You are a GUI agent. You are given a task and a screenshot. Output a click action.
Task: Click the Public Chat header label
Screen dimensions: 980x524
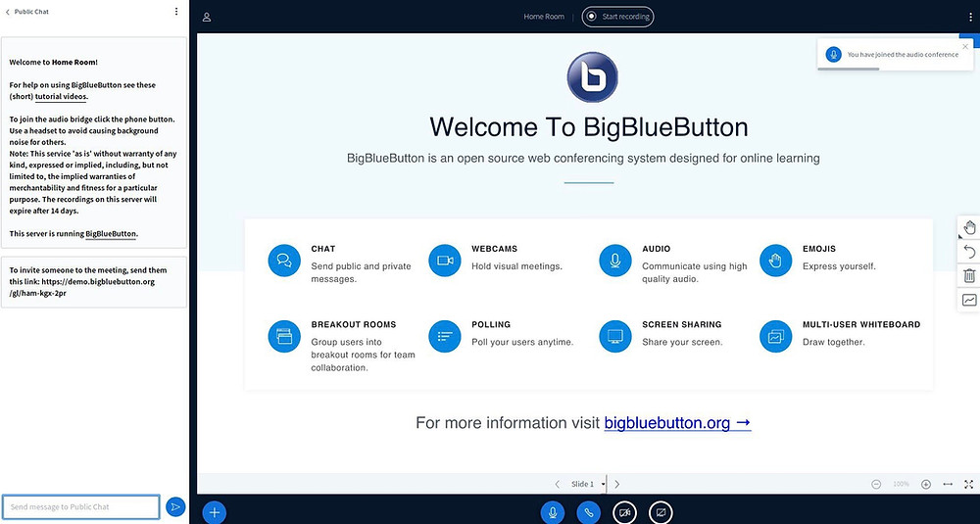31,11
